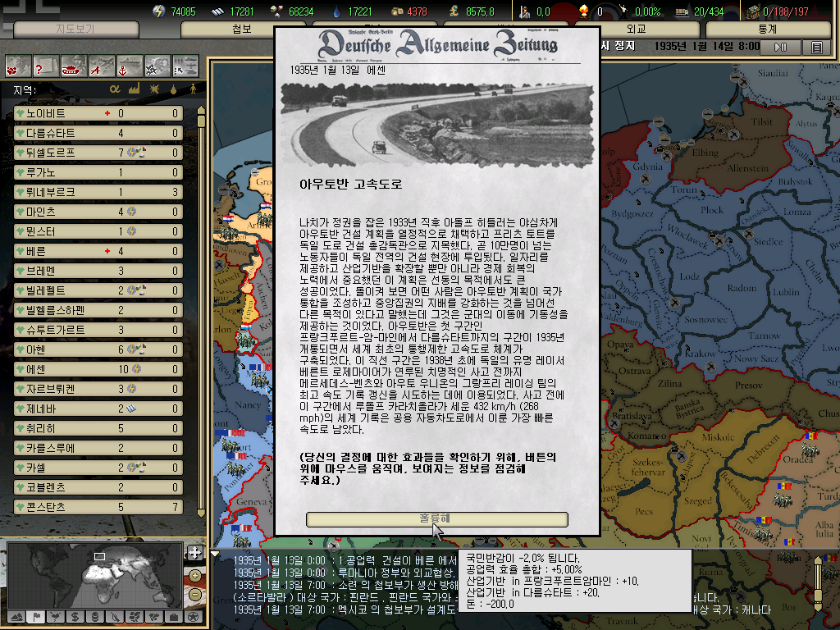This screenshot has height=630, width=840.
Task: Click the oil drop resource icon
Action: [336, 11]
